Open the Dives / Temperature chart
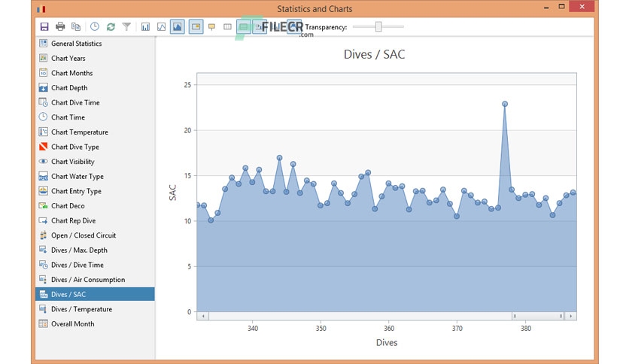629x364 pixels. [95, 309]
